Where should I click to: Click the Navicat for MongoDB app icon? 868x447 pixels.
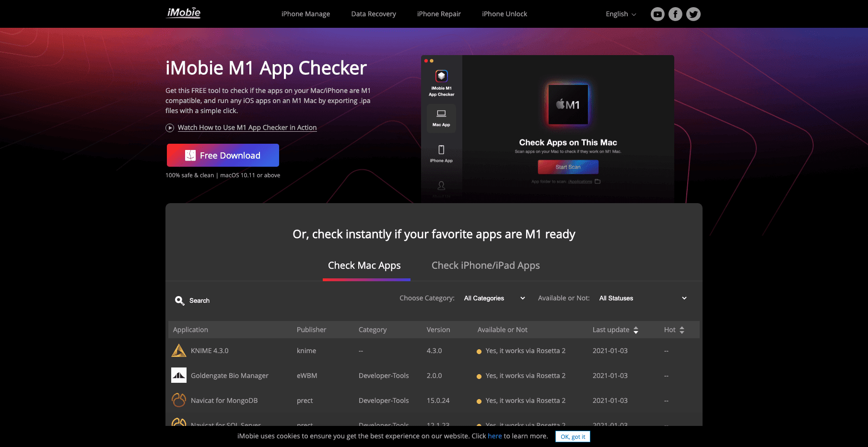(x=179, y=400)
